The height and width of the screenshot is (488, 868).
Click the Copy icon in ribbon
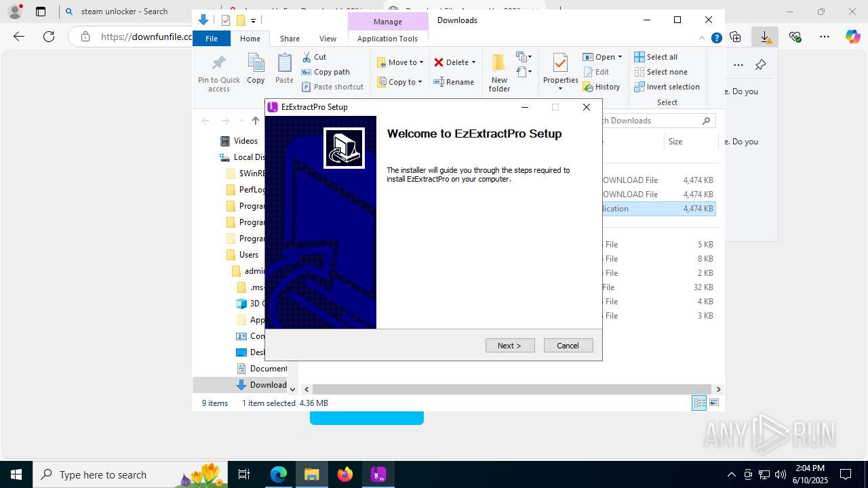click(256, 69)
